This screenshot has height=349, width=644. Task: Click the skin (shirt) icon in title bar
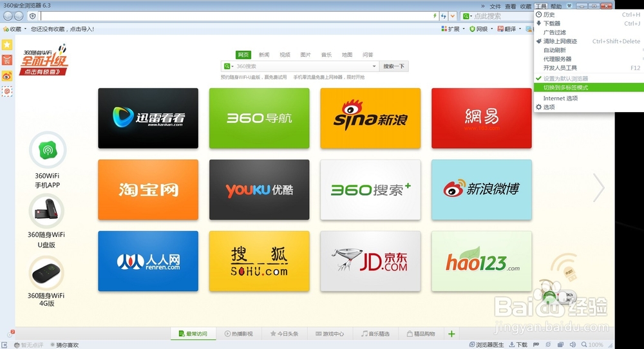(569, 6)
